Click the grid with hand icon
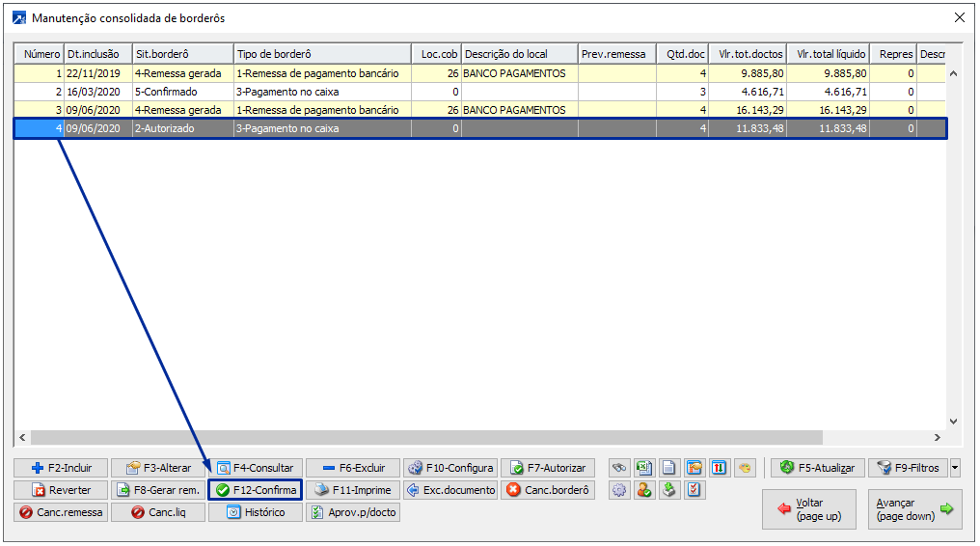This screenshot has width=980, height=546. [694, 468]
